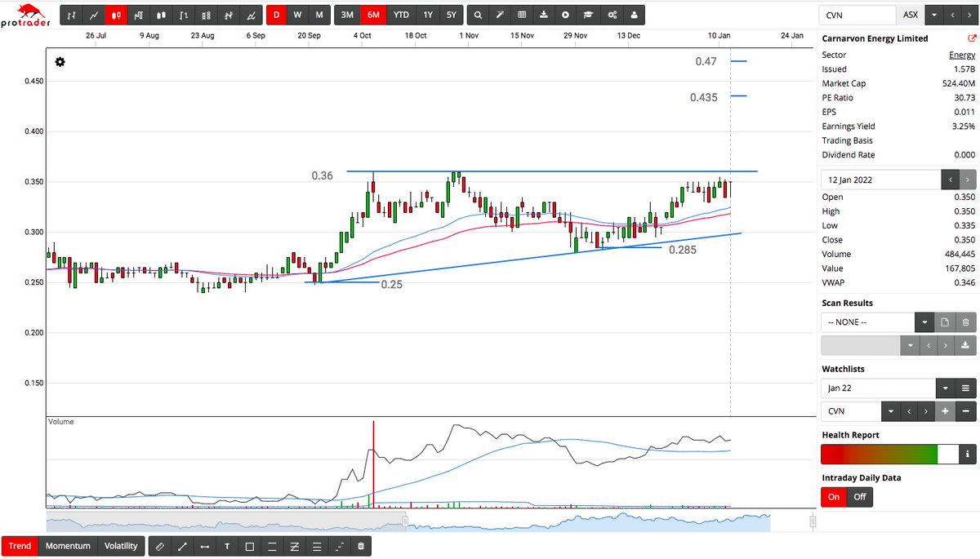Click the protrader logo

point(27,16)
